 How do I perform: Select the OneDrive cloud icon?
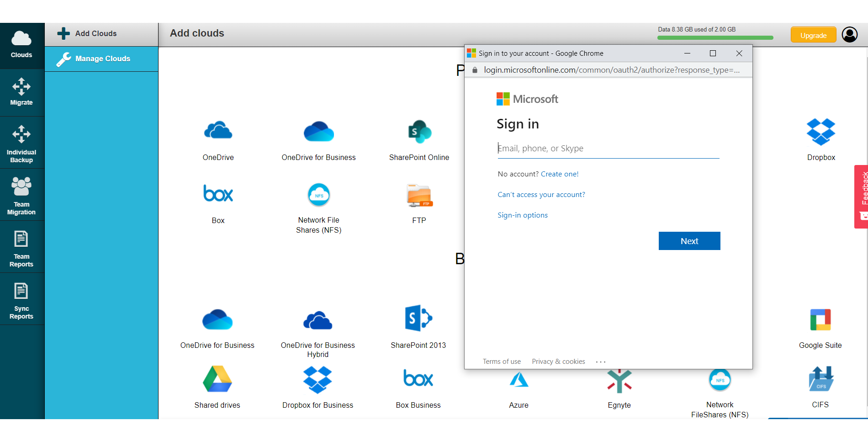[x=218, y=131]
